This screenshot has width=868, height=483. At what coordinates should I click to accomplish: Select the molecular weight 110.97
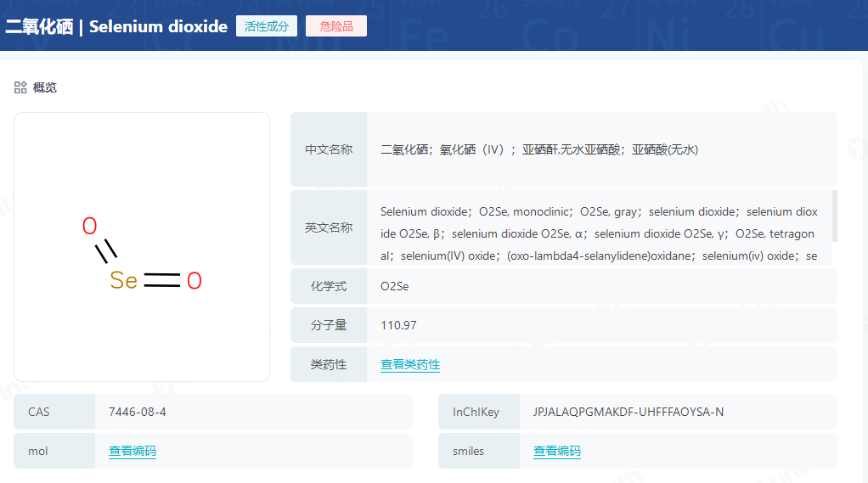[398, 325]
